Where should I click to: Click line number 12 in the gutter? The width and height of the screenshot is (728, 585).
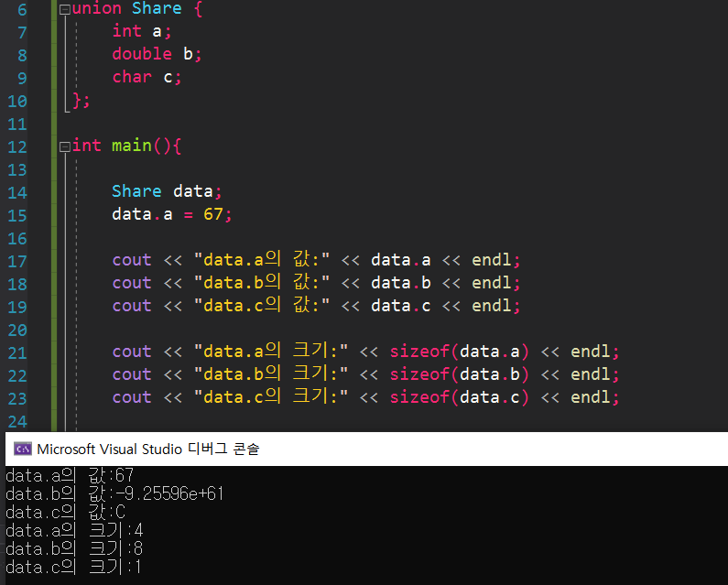click(x=17, y=147)
